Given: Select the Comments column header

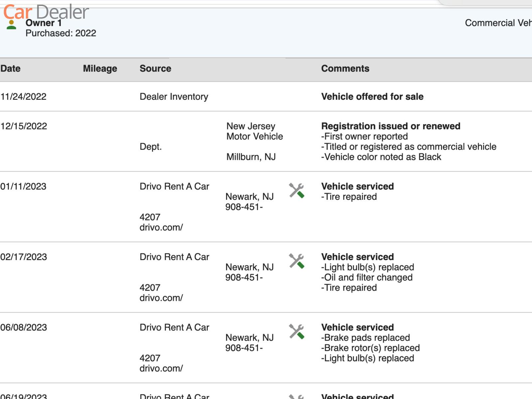Looking at the screenshot, I should [x=345, y=68].
